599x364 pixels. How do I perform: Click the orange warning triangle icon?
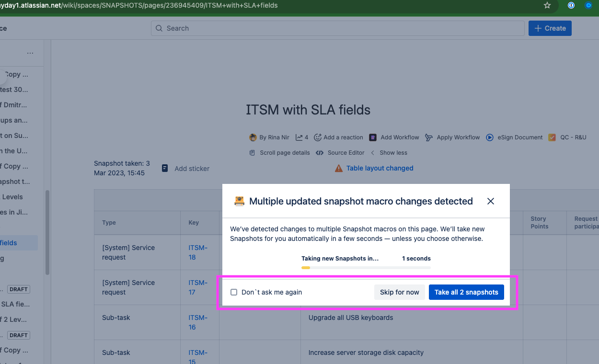click(339, 168)
